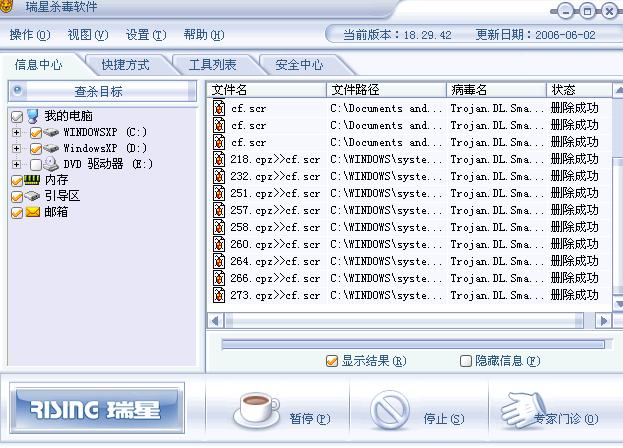Switch to the 信息中心 tab

click(x=39, y=64)
